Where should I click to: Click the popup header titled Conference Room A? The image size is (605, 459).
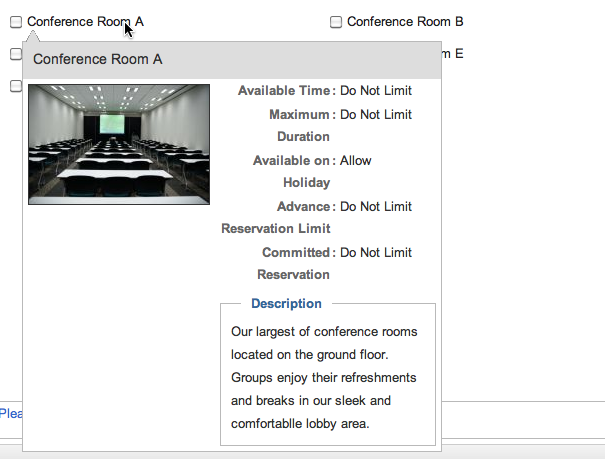232,60
